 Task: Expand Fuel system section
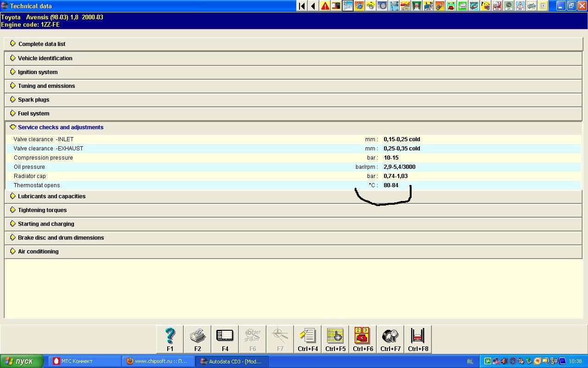(293, 113)
